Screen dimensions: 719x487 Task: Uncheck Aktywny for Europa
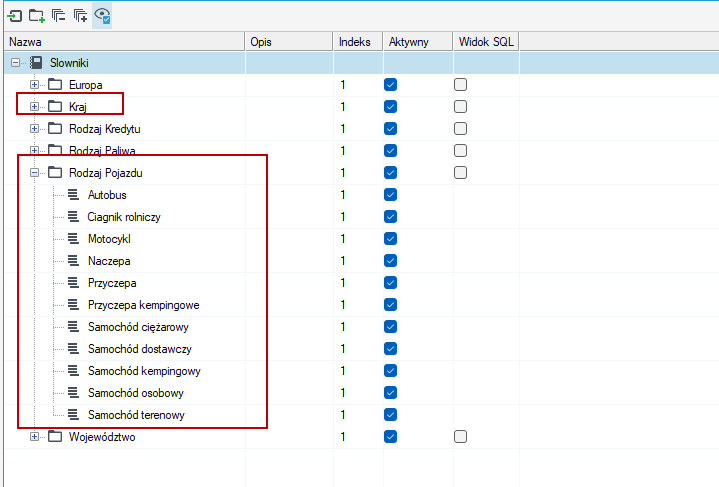[390, 84]
